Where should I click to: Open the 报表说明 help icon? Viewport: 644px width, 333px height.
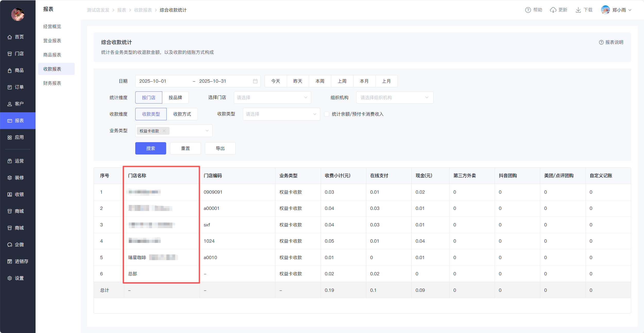click(x=601, y=42)
